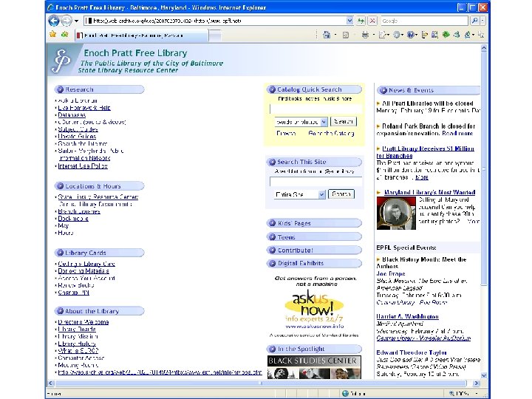Image resolution: width=532 pixels, height=399 pixels.
Task: Click the page icon in the address bar
Action: pos(89,21)
